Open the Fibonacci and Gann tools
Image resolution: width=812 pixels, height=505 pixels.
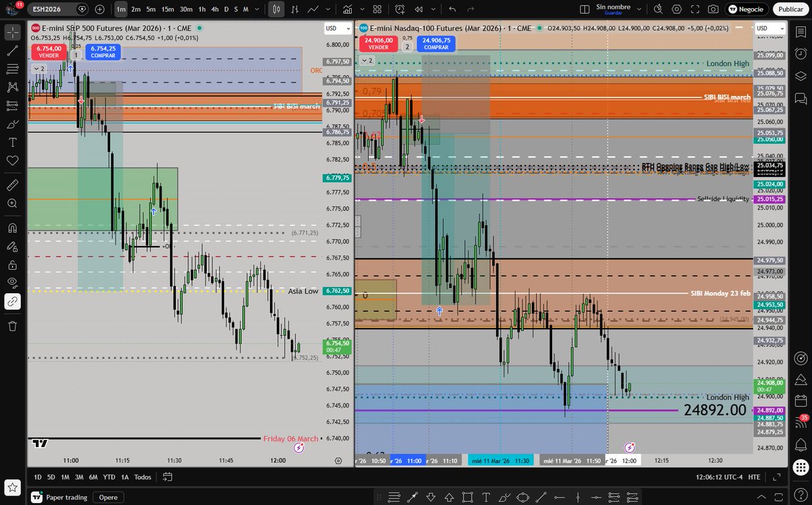pyautogui.click(x=12, y=69)
